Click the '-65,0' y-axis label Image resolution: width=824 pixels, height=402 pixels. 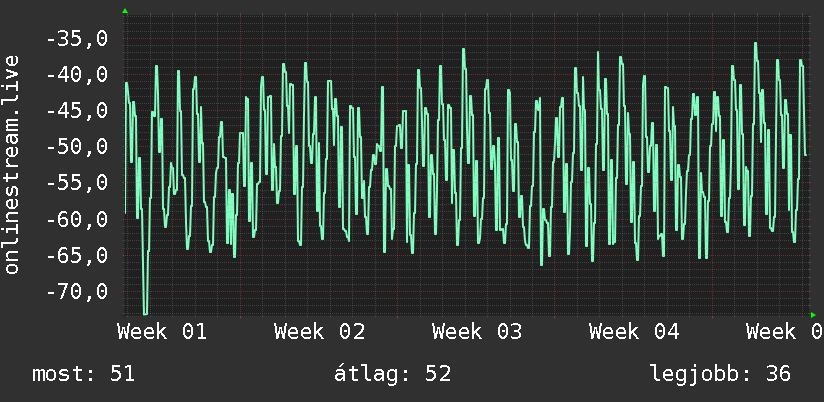pyautogui.click(x=77, y=255)
